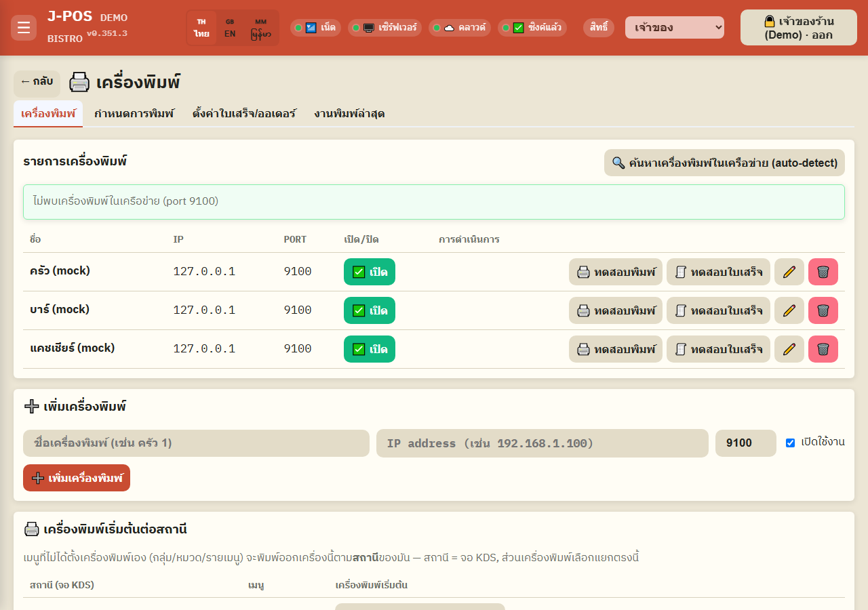Uncheck the เปิดใช้งาน checkbox

(790, 443)
